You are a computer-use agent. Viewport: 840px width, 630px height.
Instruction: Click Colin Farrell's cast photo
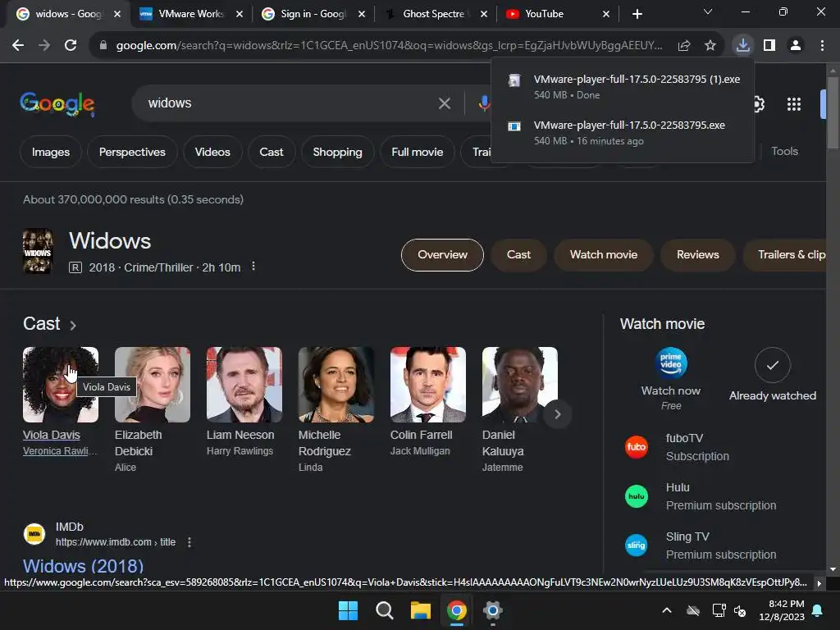click(x=428, y=385)
